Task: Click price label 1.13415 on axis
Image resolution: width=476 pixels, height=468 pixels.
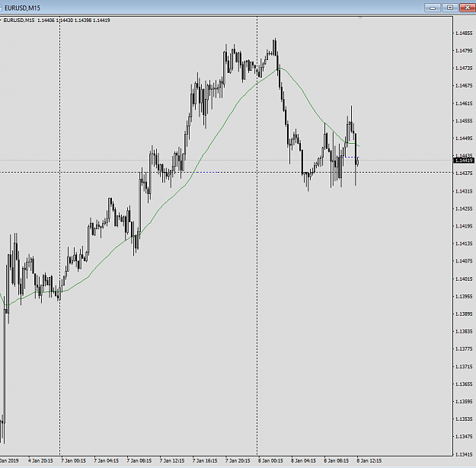Action: point(464,454)
